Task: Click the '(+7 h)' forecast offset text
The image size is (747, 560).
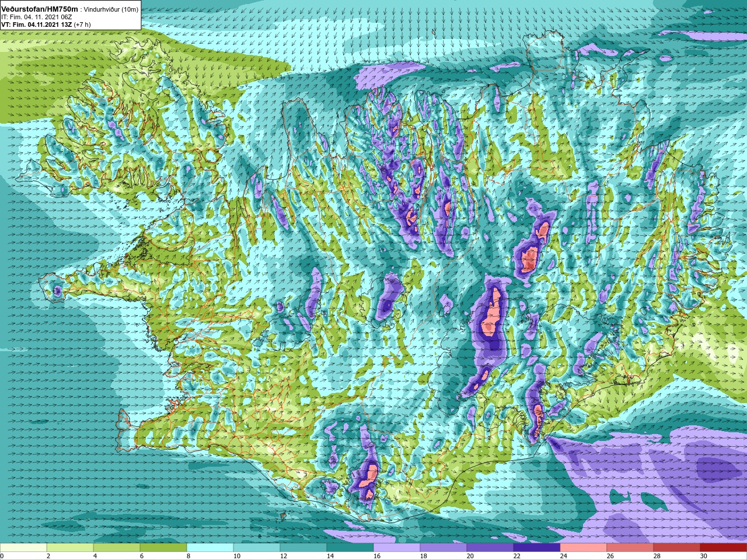Action: (82, 24)
